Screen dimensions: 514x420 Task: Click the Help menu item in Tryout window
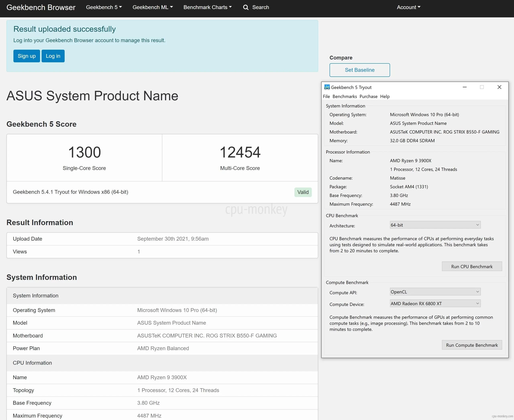click(384, 96)
